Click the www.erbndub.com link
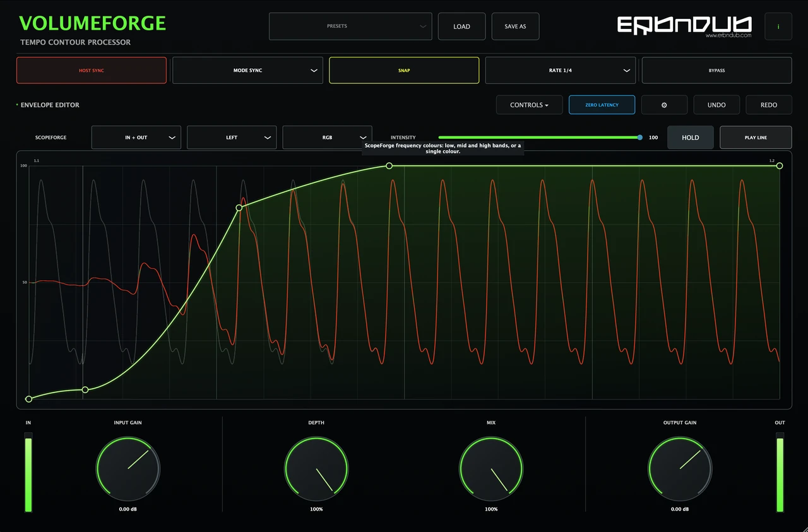Image resolution: width=808 pixels, height=532 pixels. pos(728,35)
